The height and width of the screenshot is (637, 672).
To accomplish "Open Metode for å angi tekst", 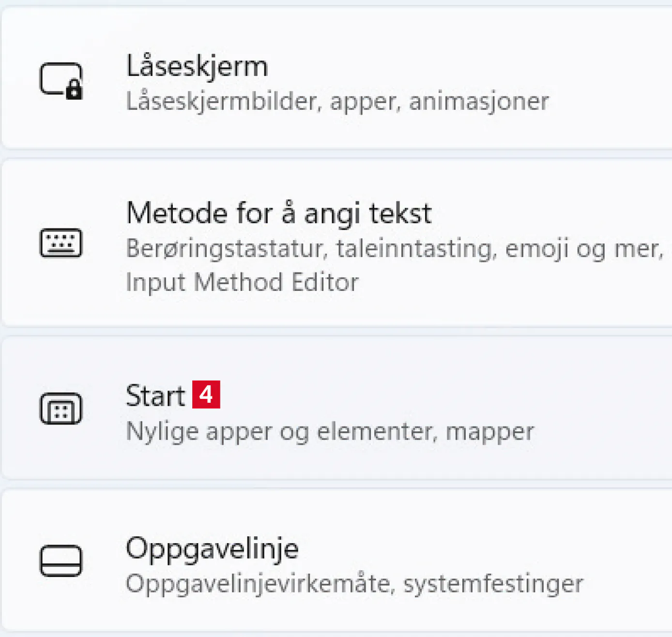I will 278,213.
